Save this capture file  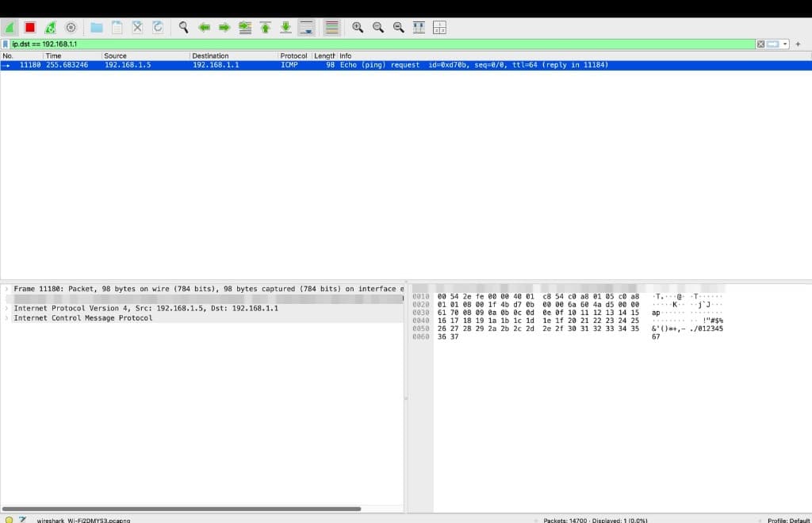click(117, 28)
